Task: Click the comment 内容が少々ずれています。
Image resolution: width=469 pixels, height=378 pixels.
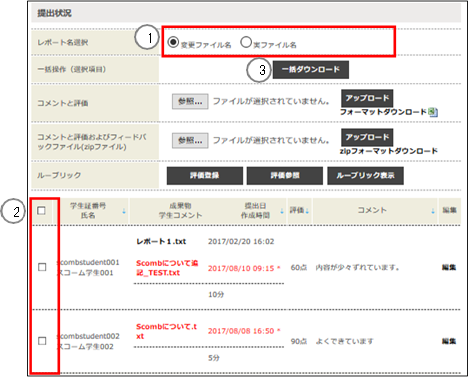Action: 357,267
